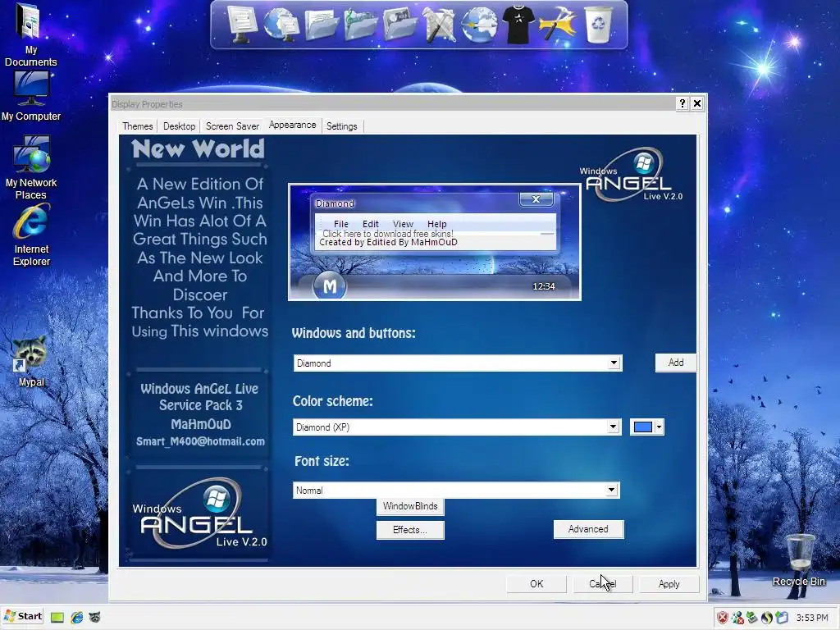Open the pictures folder icon in the dock

pos(399,24)
